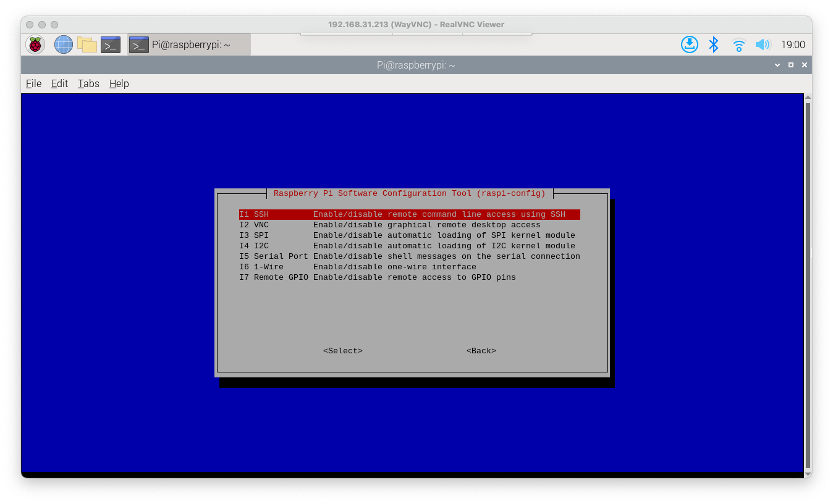
Task: Open the Edit menu in the terminal
Action: coord(59,83)
